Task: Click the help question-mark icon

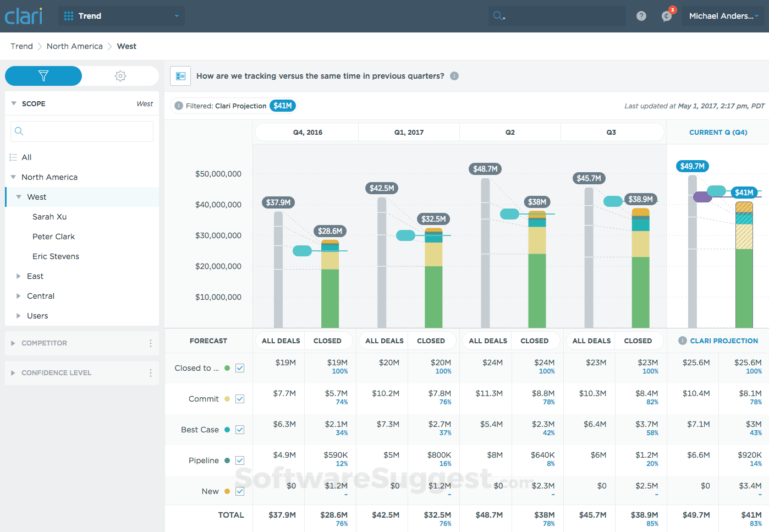Action: click(x=641, y=15)
